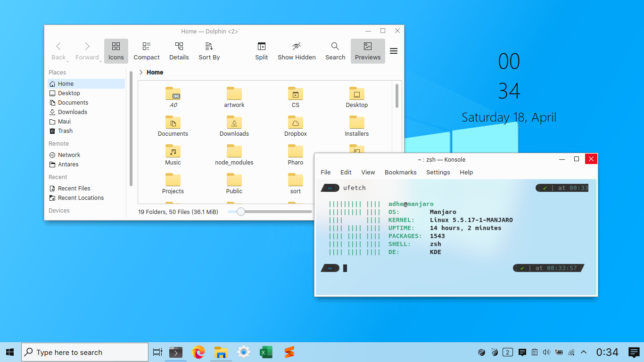Open Trash in Places sidebar
The image size is (644, 362).
click(86, 131)
